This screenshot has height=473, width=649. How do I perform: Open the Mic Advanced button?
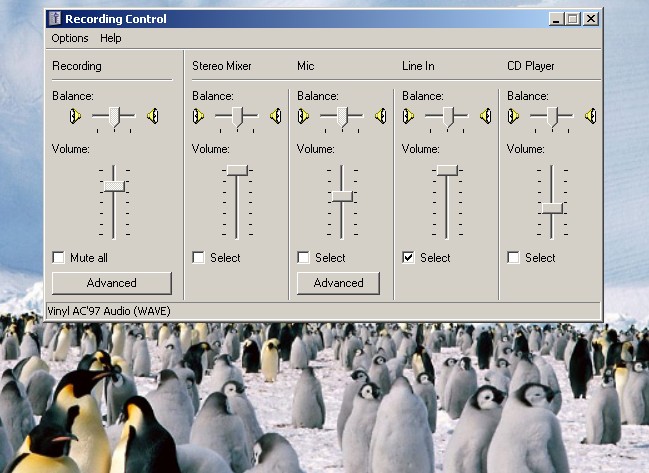(338, 283)
